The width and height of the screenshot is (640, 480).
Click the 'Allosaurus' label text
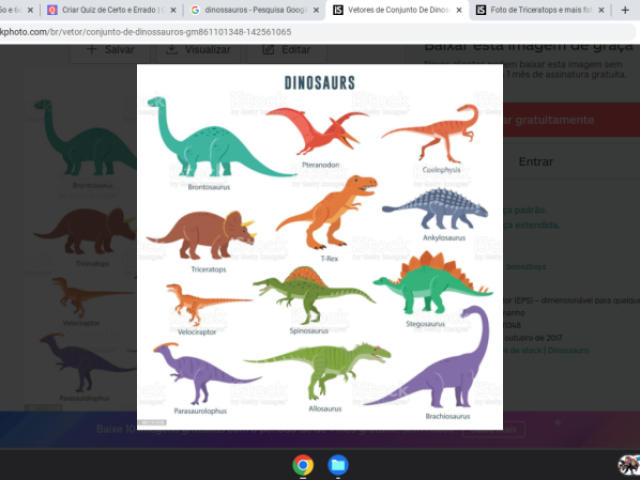(x=325, y=409)
